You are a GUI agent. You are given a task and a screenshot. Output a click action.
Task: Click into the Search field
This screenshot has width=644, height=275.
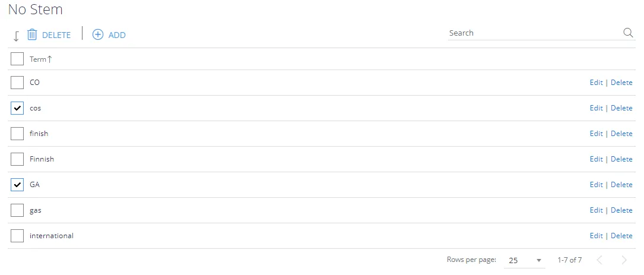coord(535,33)
